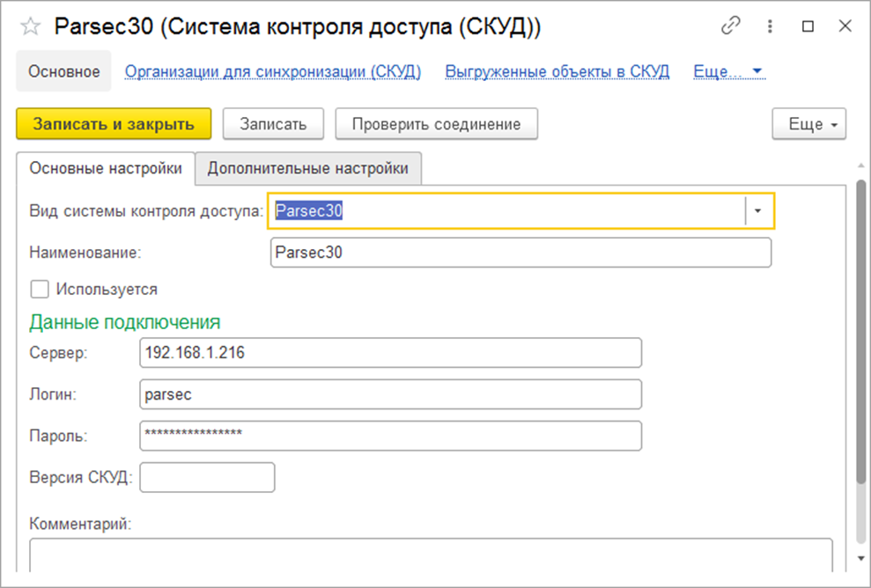Expand Вид системы контроля доступа dropdown
Viewport: 871px width, 588px height.
pyautogui.click(x=758, y=211)
